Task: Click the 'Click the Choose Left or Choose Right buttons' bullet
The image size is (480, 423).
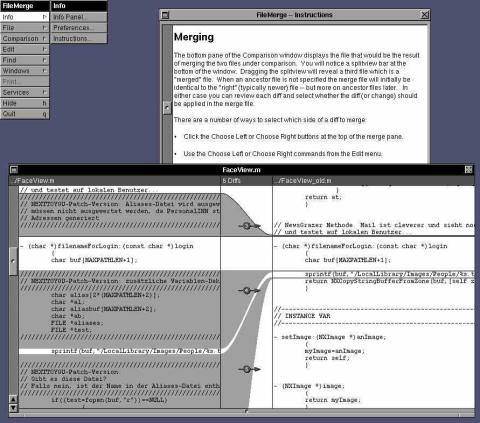Action: [293, 137]
